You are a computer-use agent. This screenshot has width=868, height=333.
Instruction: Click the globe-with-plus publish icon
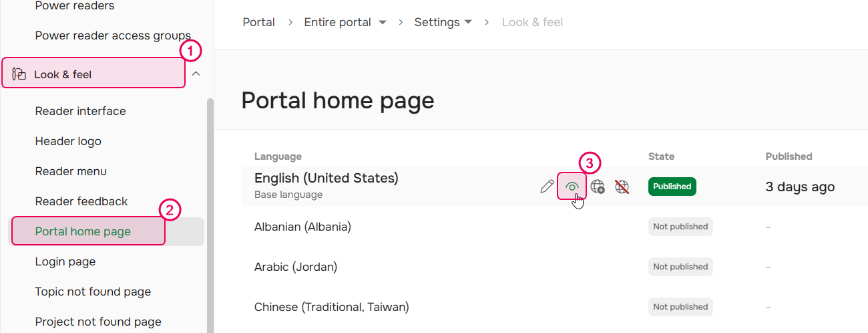click(598, 187)
